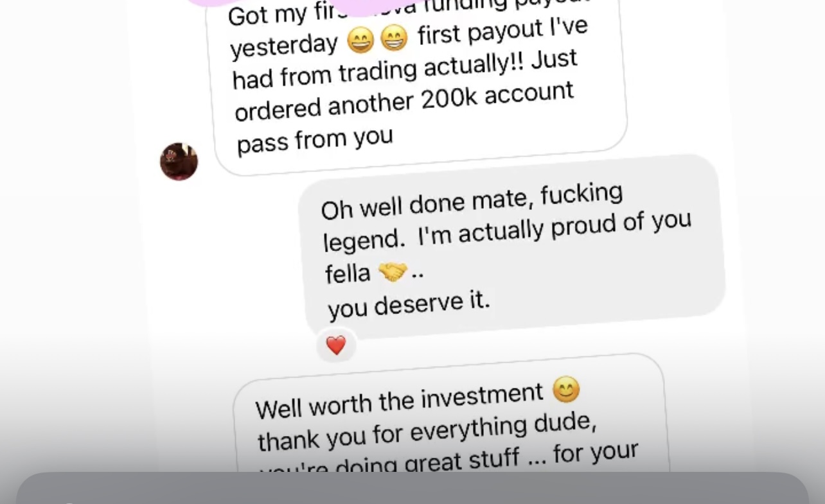Select the first grinning emoji after 'yesterday'
The height and width of the screenshot is (504, 825).
[360, 42]
